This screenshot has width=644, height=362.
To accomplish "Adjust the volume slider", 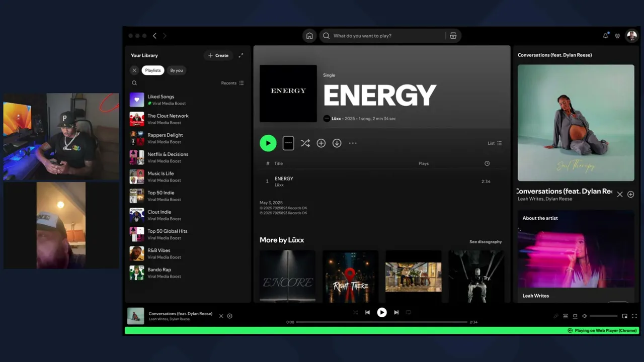I will pyautogui.click(x=604, y=316).
